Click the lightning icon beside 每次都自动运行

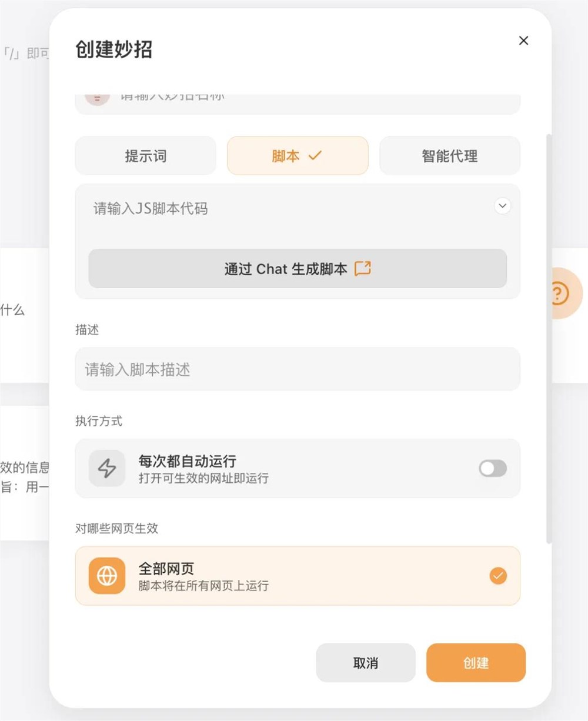[x=106, y=468]
